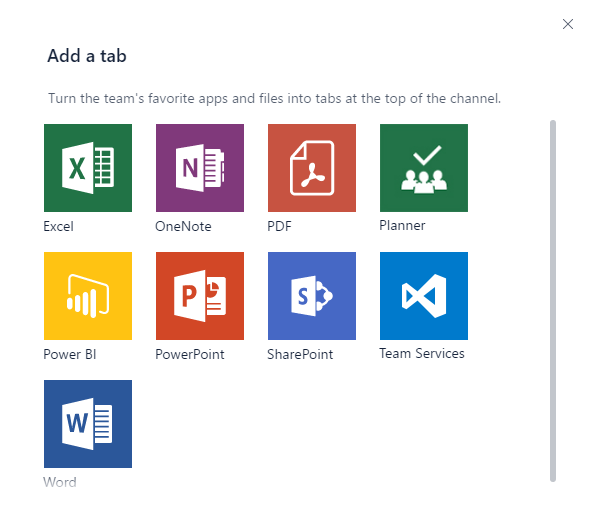Click the OneNote label text
Image resolution: width=592 pixels, height=515 pixels.
(x=183, y=226)
